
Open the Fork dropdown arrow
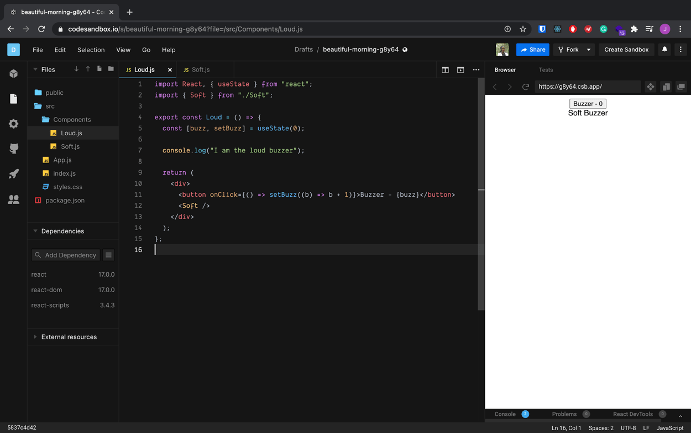point(588,50)
